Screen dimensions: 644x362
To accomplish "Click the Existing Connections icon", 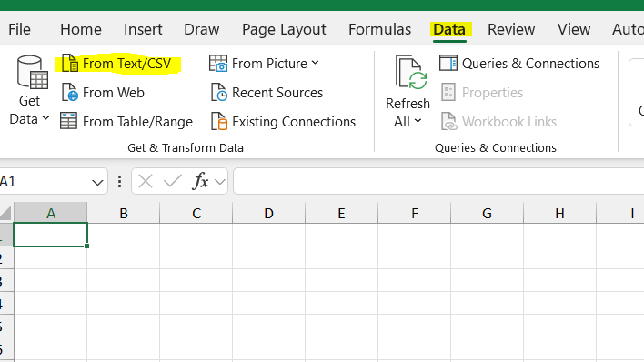I will coord(219,122).
